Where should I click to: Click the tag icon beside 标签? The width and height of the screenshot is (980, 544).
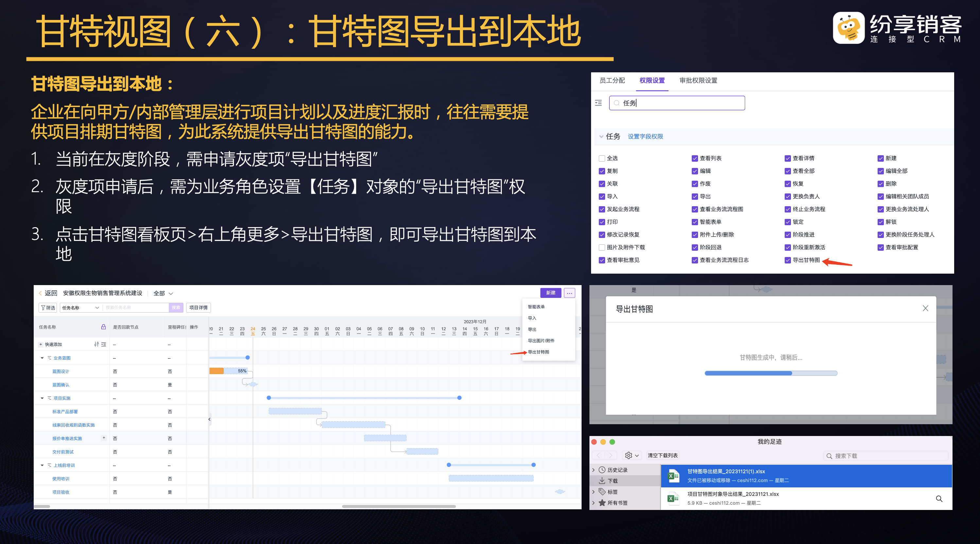point(602,491)
